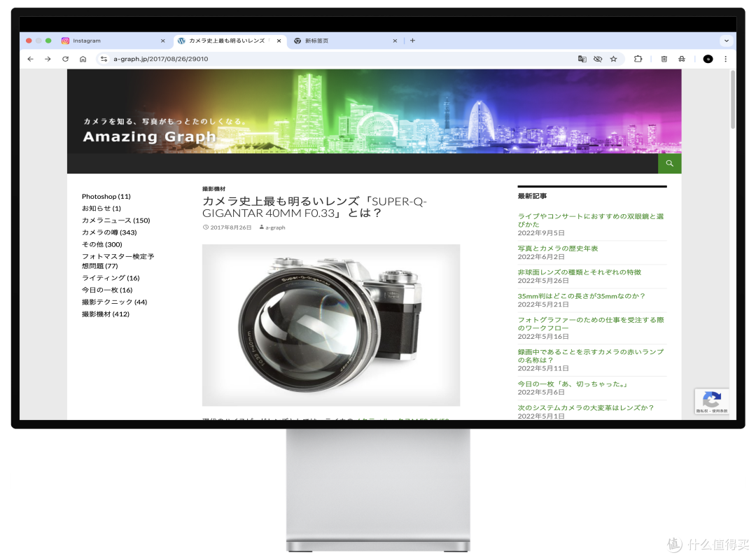The height and width of the screenshot is (560, 756).
Task: Open 今日の一枚「あ、切っちゃった。」 article
Action: click(574, 384)
